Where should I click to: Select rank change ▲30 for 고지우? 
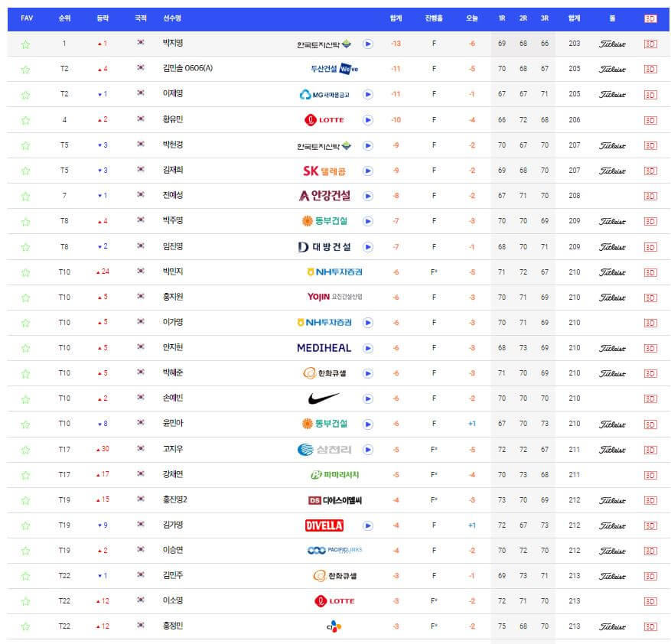103,449
